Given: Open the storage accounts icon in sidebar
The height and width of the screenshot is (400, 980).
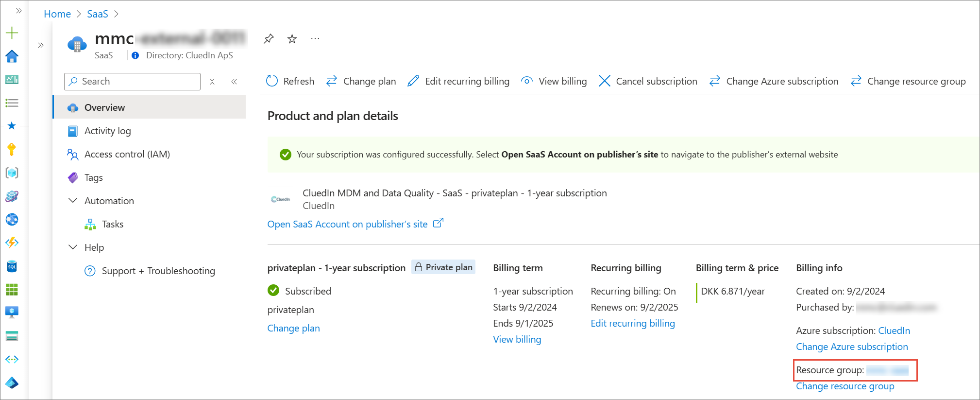Looking at the screenshot, I should 12,336.
